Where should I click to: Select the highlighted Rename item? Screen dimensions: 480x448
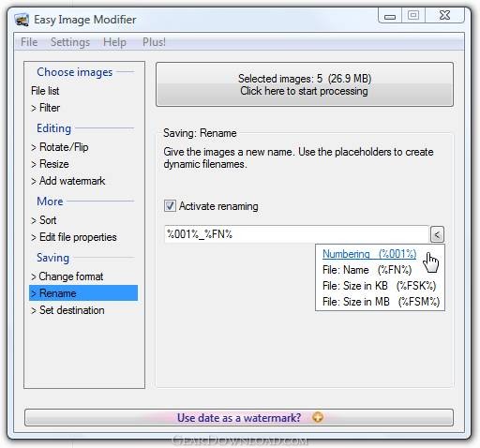click(x=83, y=293)
